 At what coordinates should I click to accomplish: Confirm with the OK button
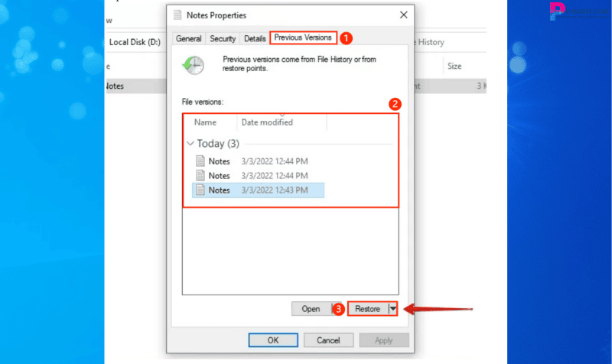tap(273, 340)
